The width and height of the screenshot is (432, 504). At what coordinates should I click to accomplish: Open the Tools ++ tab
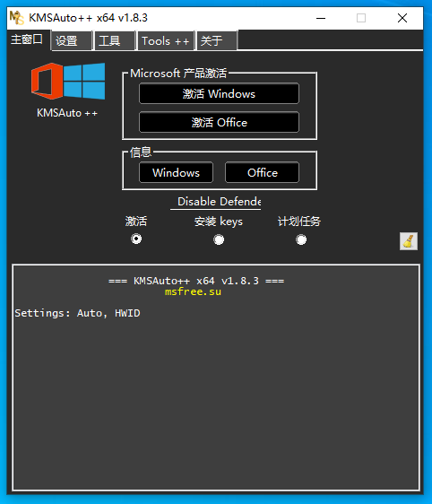(166, 41)
